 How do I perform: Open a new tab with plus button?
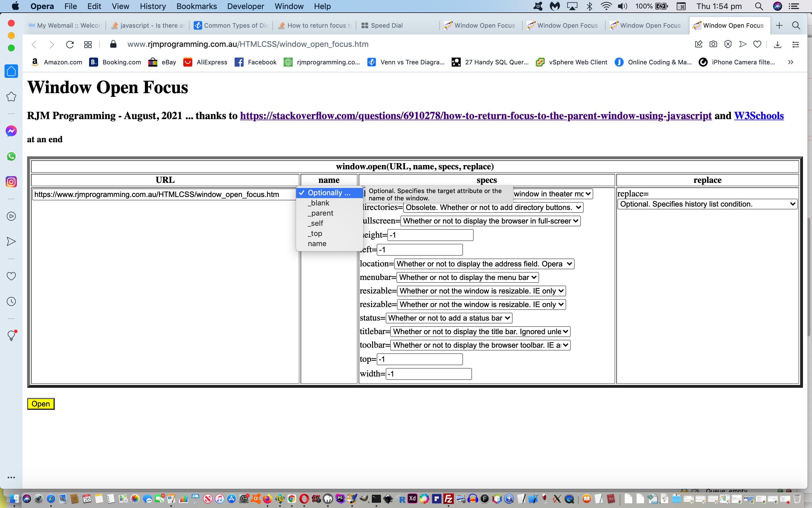[x=779, y=25]
